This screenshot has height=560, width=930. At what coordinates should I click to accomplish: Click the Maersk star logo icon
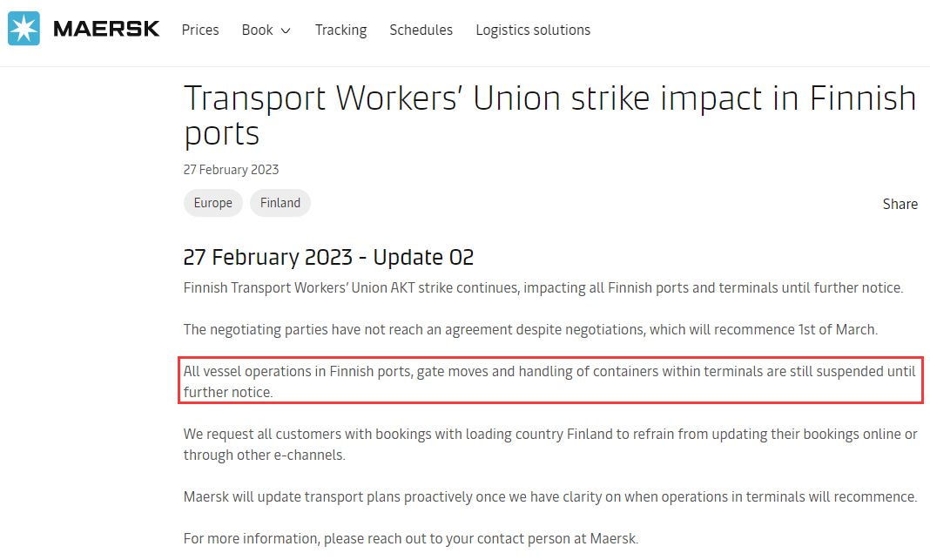[x=24, y=29]
